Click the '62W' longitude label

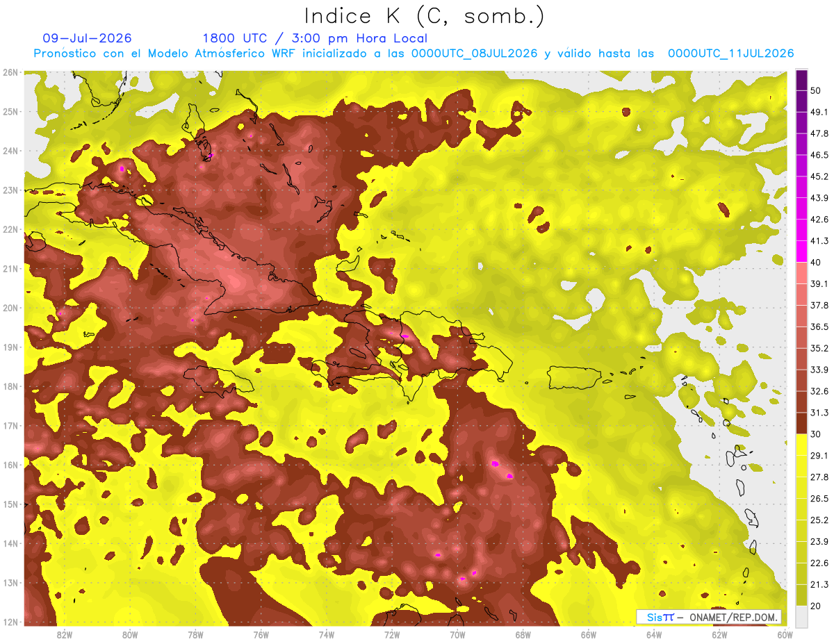tap(719, 635)
